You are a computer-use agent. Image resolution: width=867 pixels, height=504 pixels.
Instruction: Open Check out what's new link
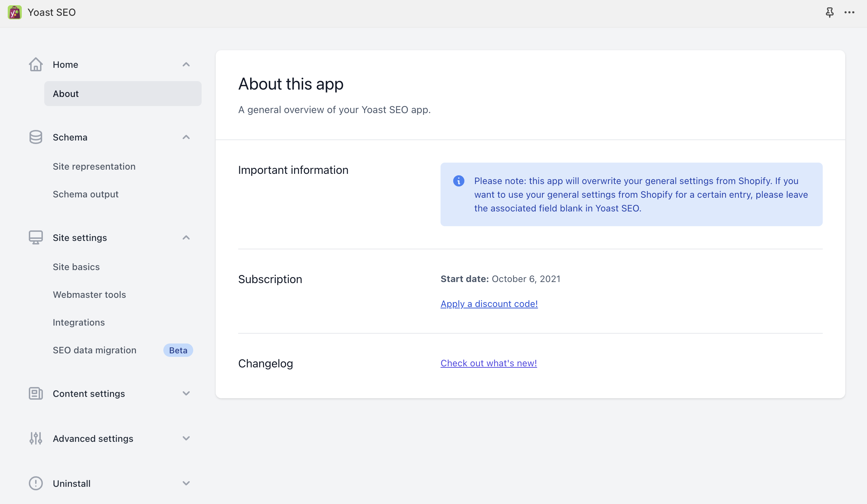pyautogui.click(x=489, y=363)
